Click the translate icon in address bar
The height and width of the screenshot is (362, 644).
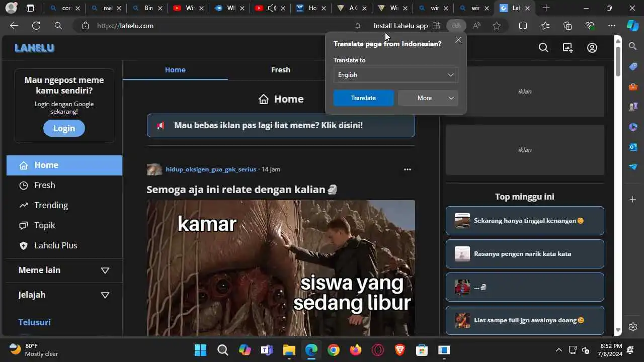tap(456, 26)
